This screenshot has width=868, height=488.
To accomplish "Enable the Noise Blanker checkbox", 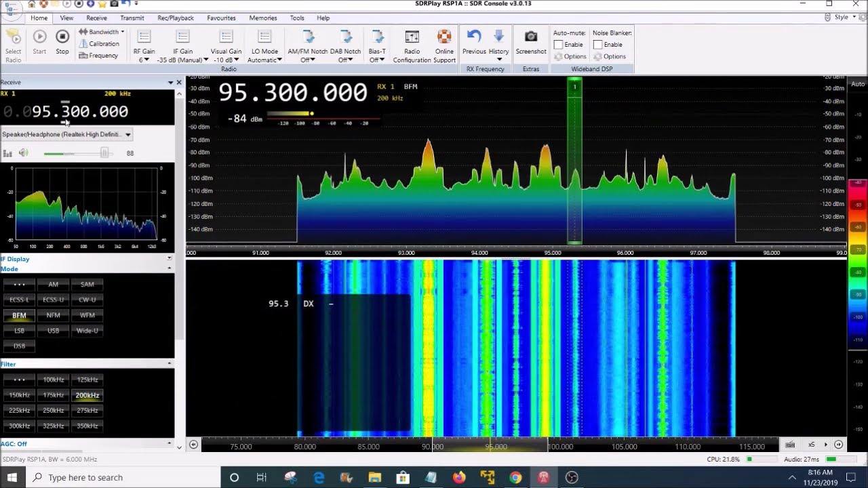I will pyautogui.click(x=597, y=45).
